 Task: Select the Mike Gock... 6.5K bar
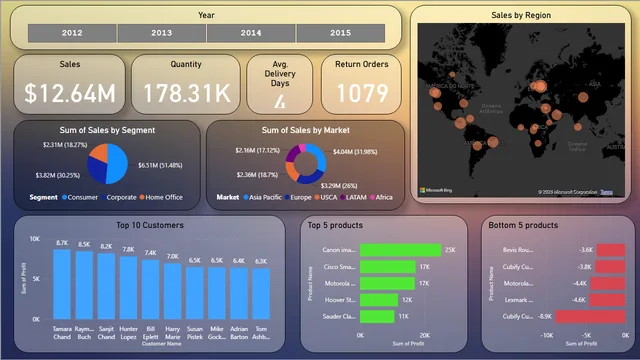(217, 293)
